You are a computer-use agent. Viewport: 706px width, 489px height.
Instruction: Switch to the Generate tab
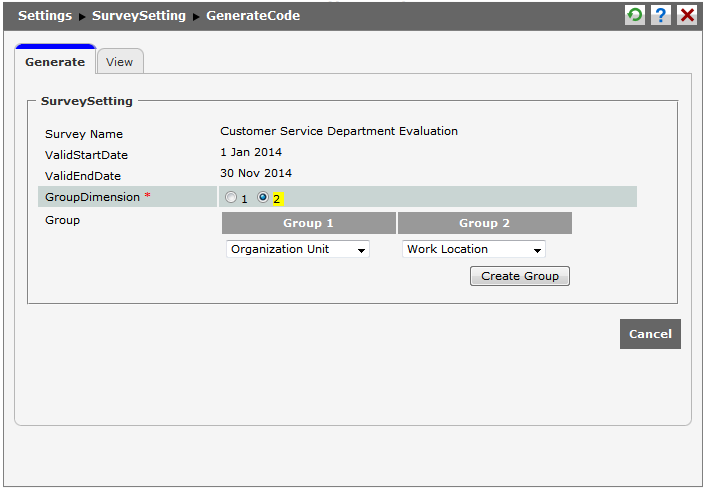point(55,62)
